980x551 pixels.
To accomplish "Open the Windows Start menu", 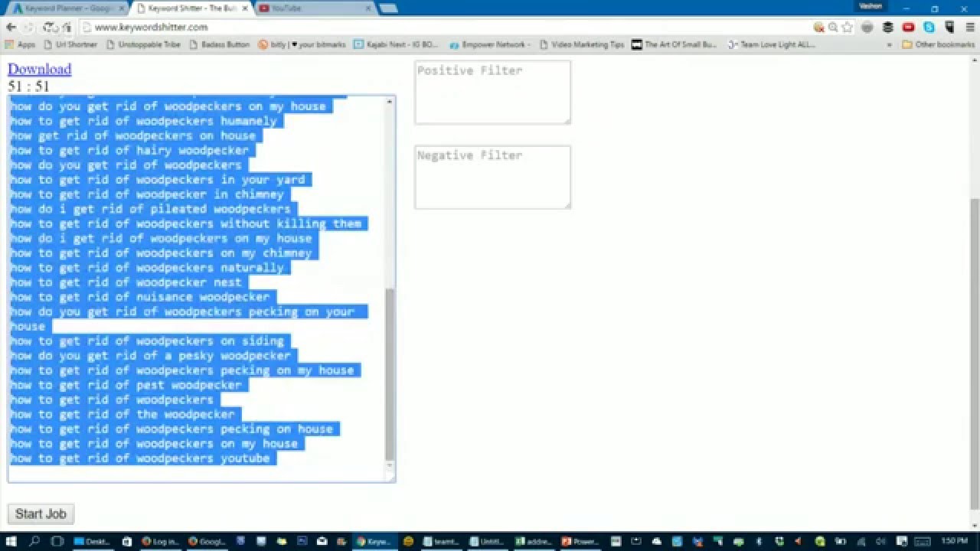I will (x=11, y=541).
